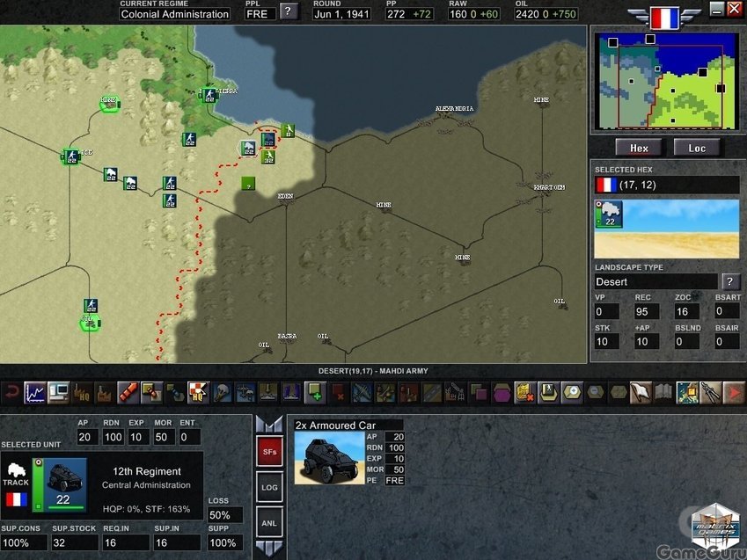Click the minimap overview
The width and height of the screenshot is (747, 560).
coord(668,81)
